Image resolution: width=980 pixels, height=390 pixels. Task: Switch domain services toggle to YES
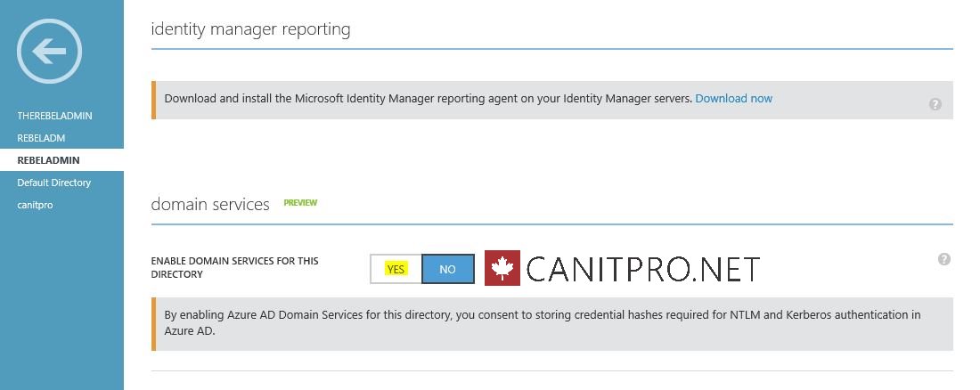pyautogui.click(x=396, y=270)
